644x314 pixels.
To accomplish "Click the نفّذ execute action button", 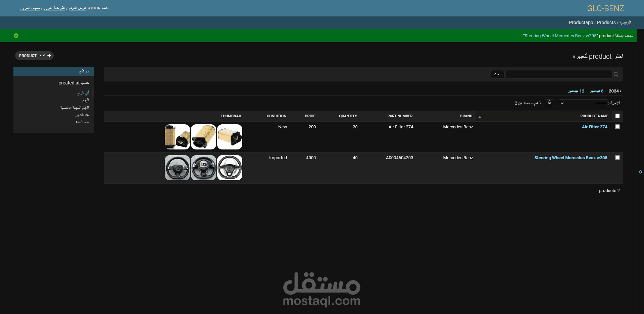I will 549,103.
